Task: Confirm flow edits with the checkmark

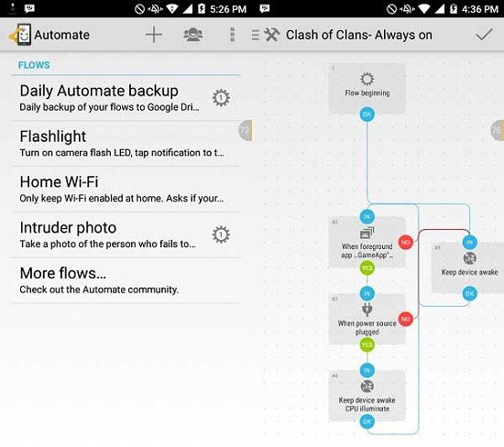Action: (x=484, y=35)
